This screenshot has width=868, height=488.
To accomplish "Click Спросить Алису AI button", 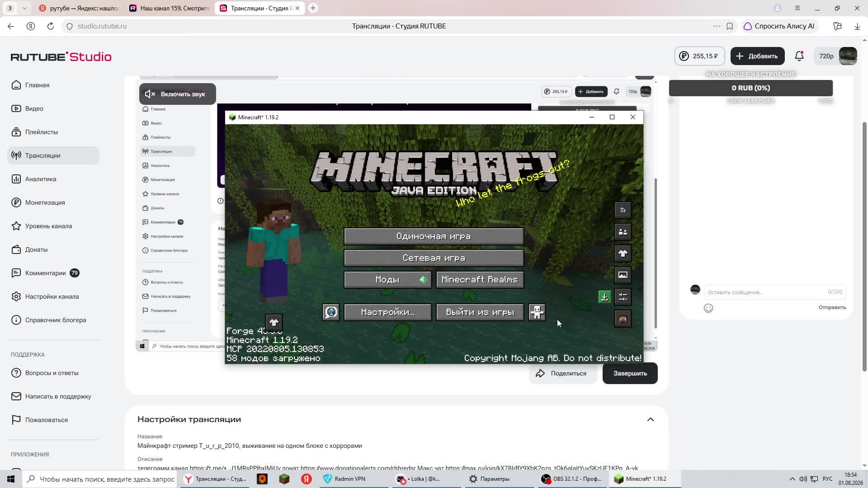I will click(779, 26).
